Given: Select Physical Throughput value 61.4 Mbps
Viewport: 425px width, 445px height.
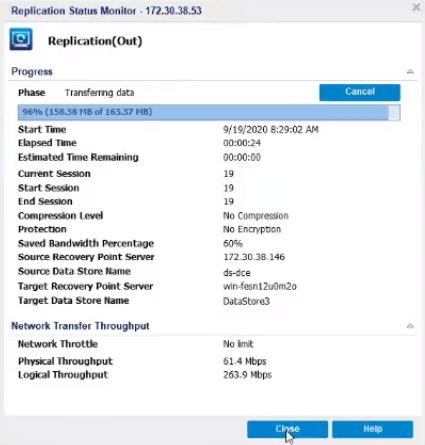Looking at the screenshot, I should pos(245,361).
